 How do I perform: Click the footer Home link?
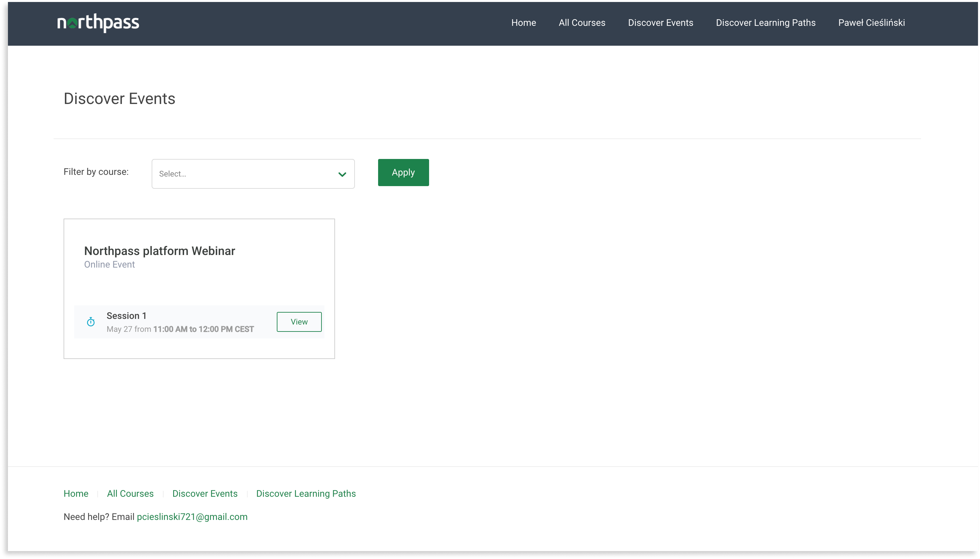tap(76, 493)
